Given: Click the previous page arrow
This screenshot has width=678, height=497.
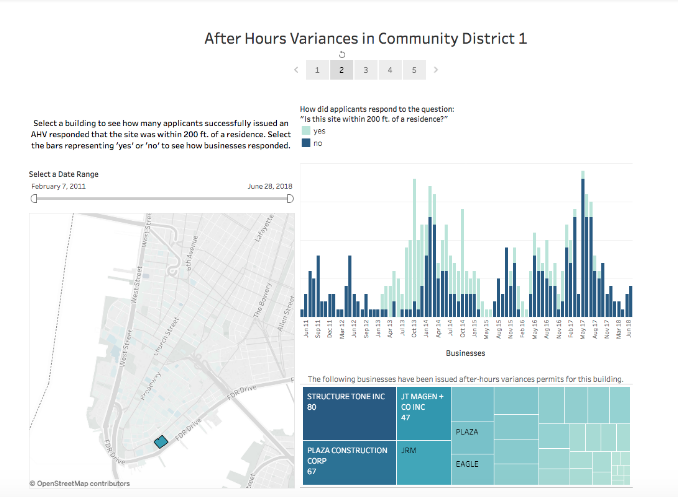Looking at the screenshot, I should click(296, 70).
